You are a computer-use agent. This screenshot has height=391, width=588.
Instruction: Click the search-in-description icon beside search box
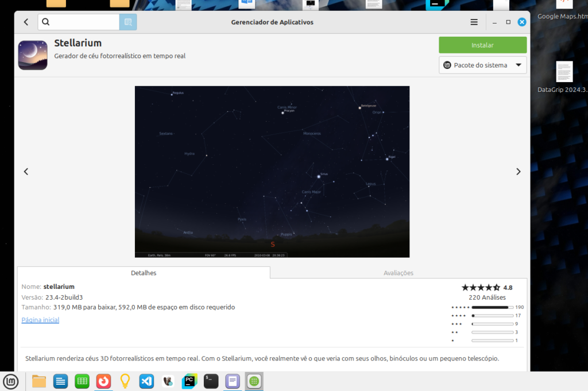(127, 22)
